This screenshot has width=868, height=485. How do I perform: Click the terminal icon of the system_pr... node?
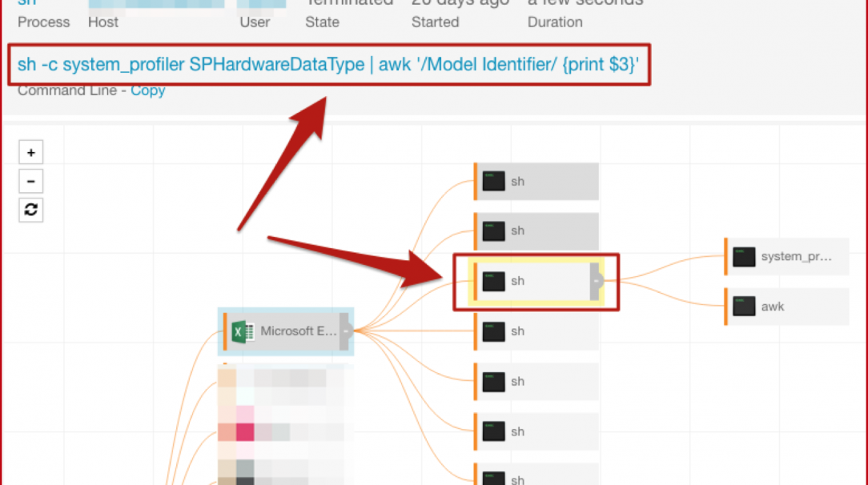click(744, 257)
